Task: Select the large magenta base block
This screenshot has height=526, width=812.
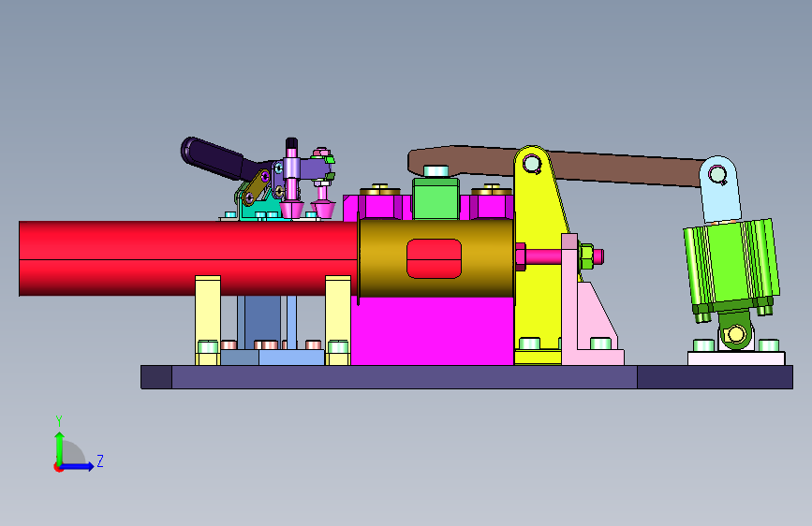Action: tap(433, 331)
